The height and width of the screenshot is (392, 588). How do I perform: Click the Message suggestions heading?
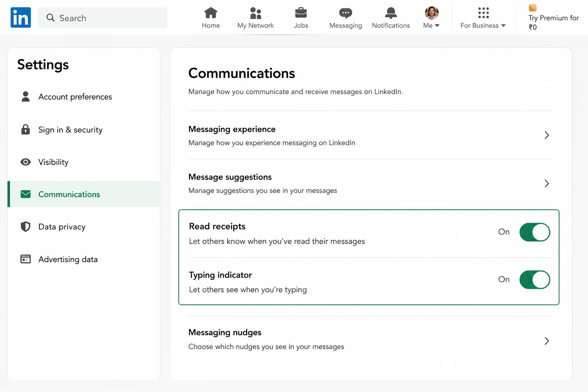click(230, 177)
